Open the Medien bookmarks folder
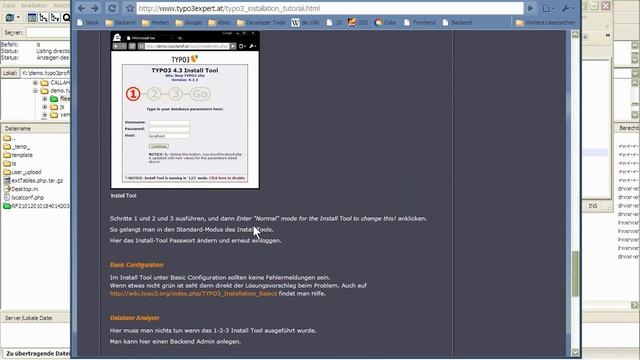 [155, 22]
